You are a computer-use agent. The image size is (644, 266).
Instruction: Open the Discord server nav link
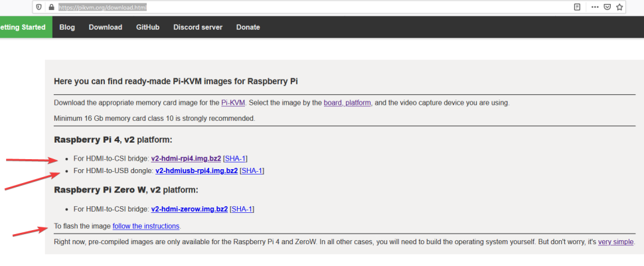(198, 27)
